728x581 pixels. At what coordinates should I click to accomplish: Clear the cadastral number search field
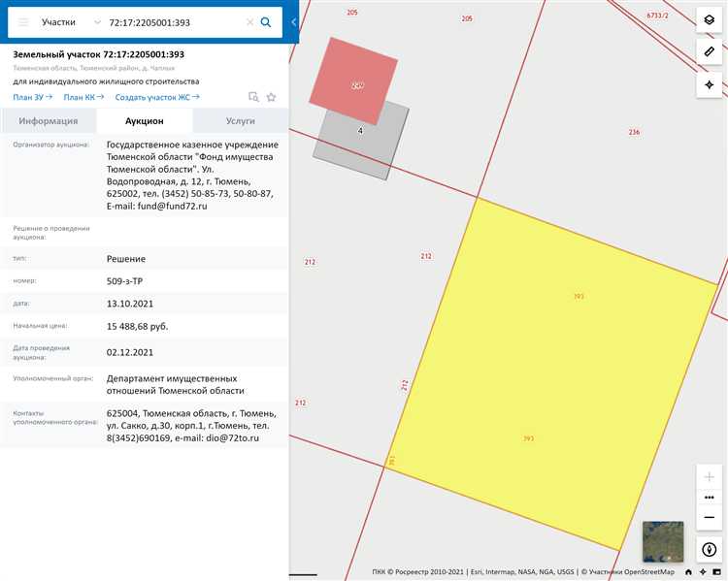[x=249, y=21]
